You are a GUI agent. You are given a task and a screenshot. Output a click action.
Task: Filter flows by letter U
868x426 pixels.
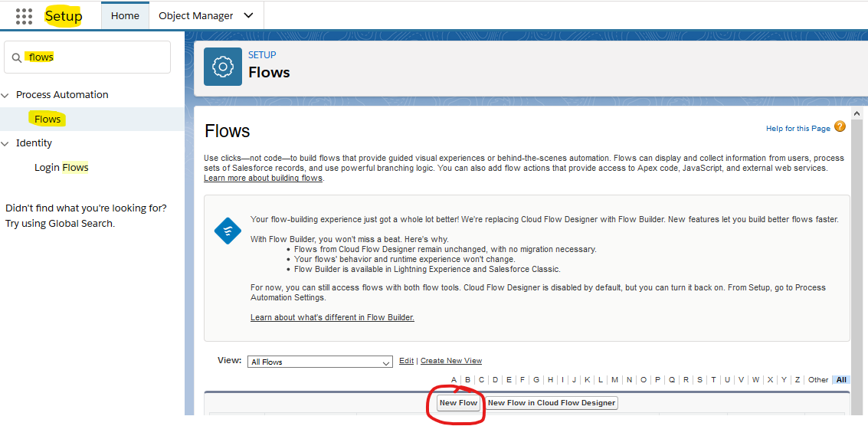(727, 380)
